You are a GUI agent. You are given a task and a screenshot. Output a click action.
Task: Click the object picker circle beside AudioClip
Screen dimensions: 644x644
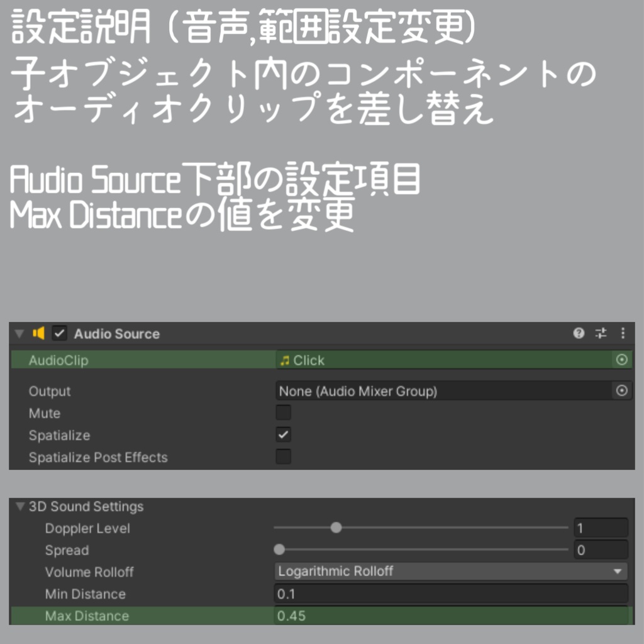(622, 360)
